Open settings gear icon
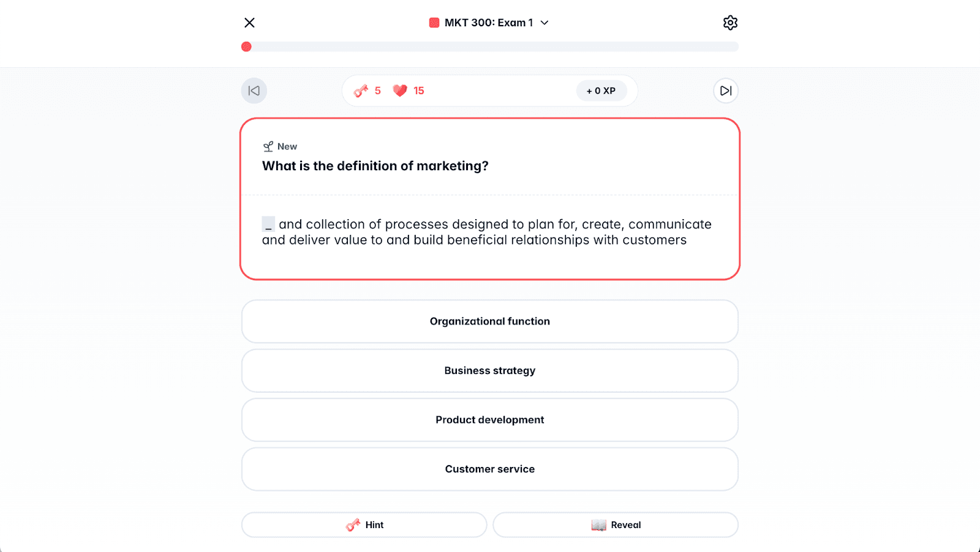This screenshot has width=980, height=552. [x=730, y=23]
